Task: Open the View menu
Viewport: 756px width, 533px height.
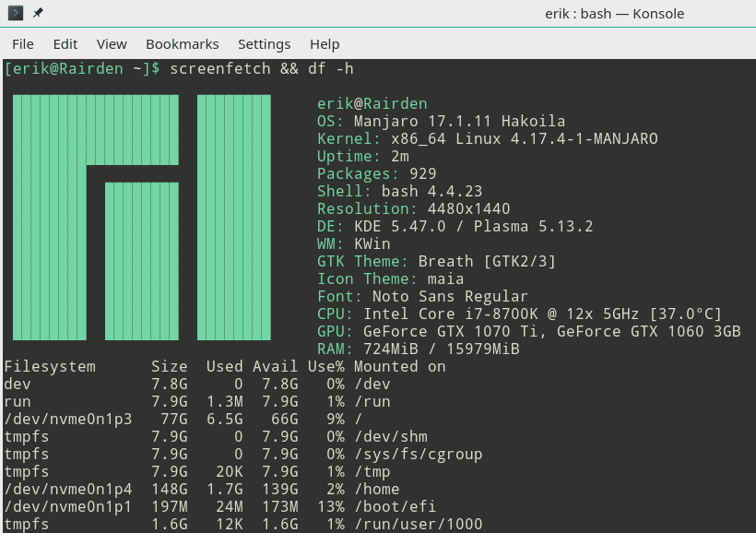Action: [x=112, y=44]
